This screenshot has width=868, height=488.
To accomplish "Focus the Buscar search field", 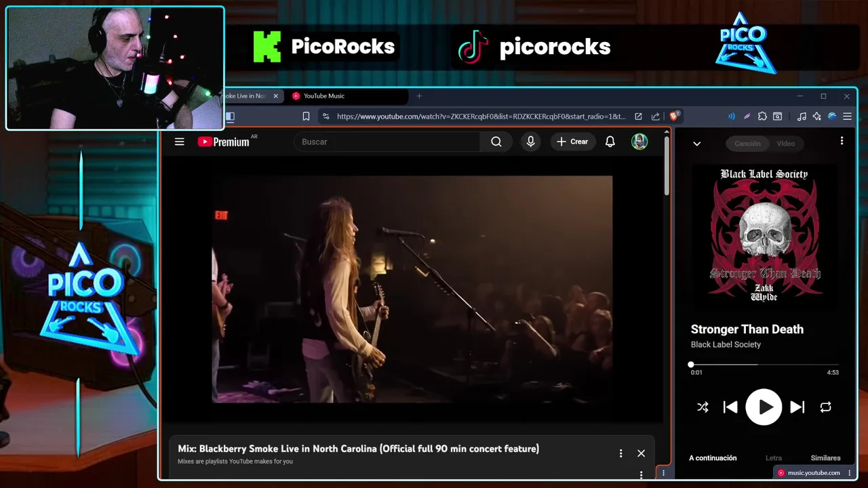I will (x=387, y=142).
